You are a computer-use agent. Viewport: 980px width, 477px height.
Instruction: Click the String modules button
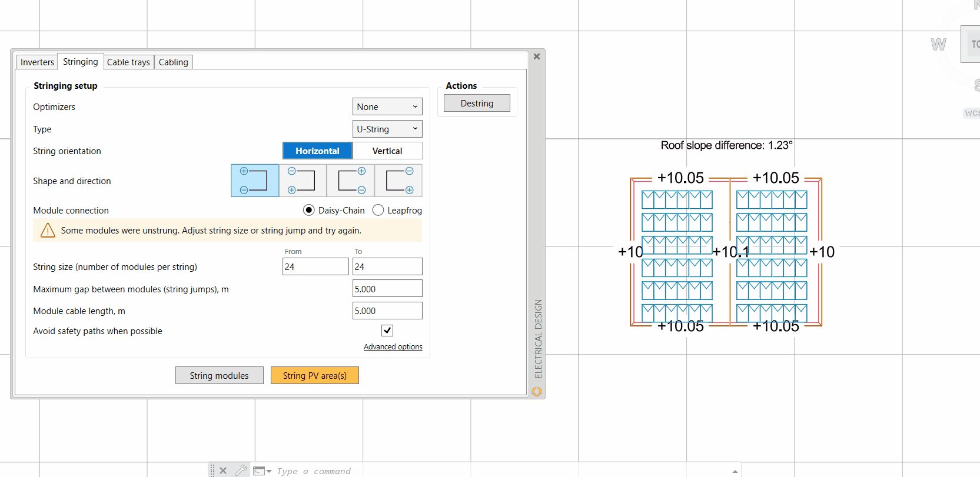(219, 375)
